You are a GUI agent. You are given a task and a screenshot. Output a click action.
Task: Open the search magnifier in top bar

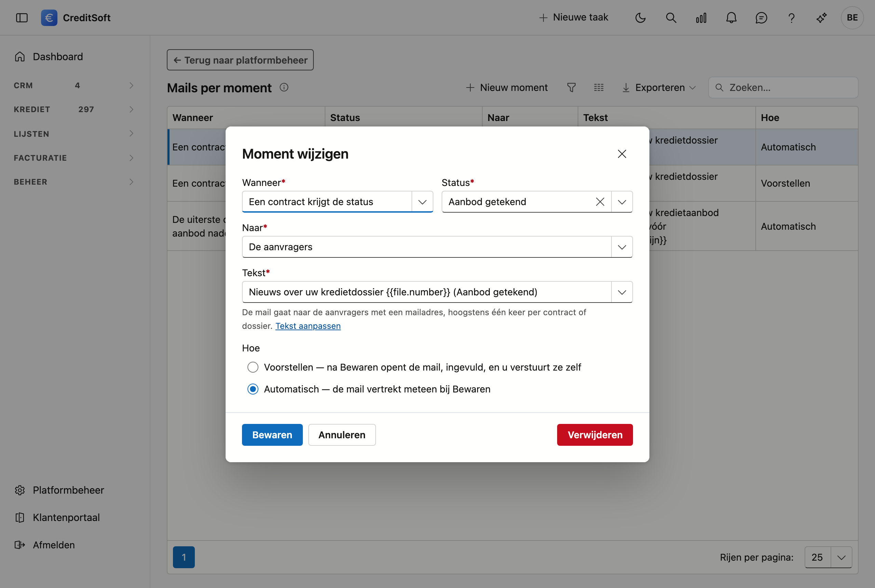click(671, 18)
